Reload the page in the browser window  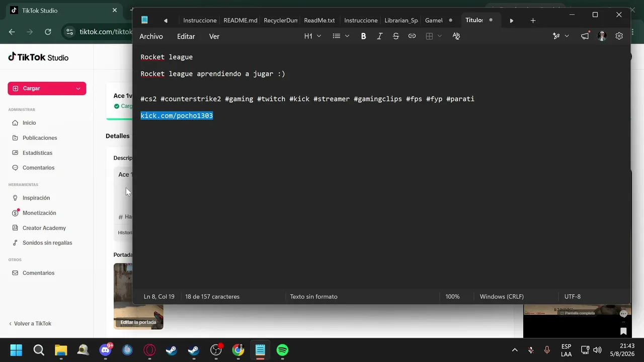click(x=48, y=32)
